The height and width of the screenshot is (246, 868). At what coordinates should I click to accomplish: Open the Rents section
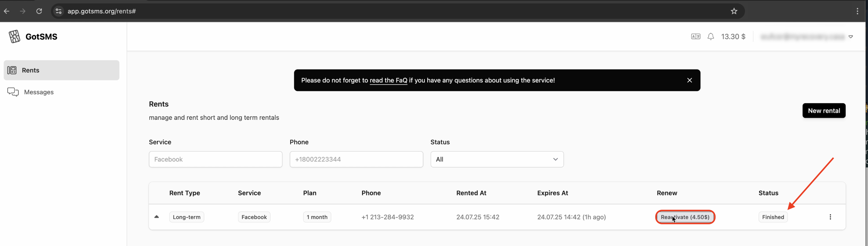[61, 70]
